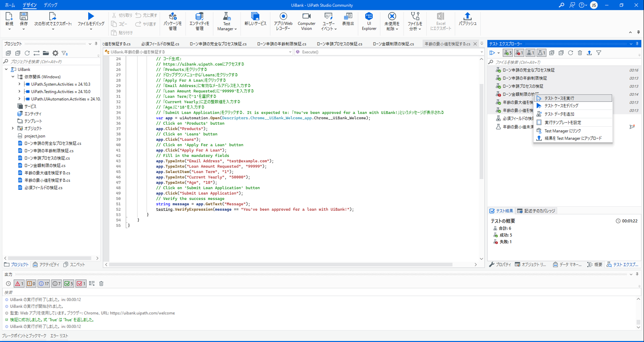This screenshot has width=644, height=342.
Task: Click 新しいサービス (New Service) button
Action: [255, 19]
